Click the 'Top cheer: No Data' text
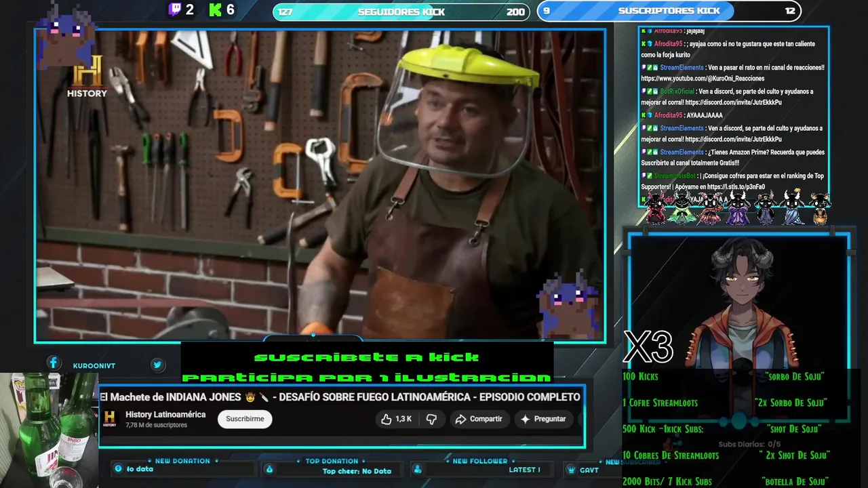The width and height of the screenshot is (868, 488). pos(357,471)
